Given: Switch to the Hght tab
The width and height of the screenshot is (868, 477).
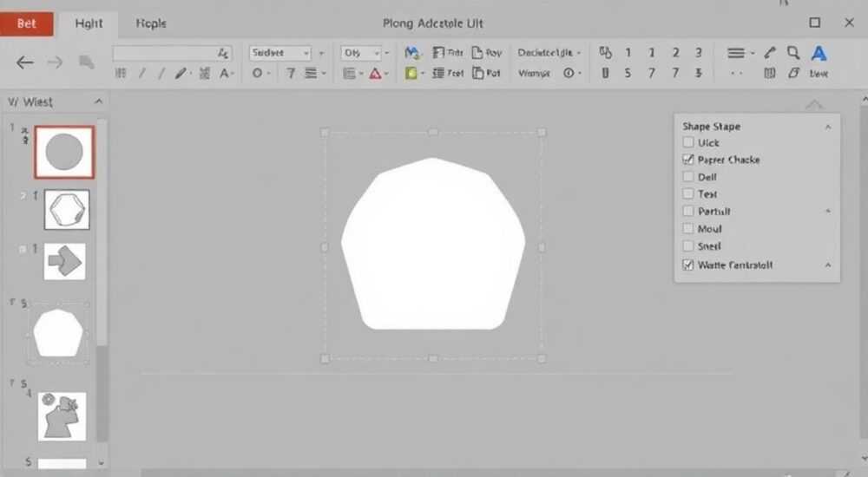Looking at the screenshot, I should [89, 23].
